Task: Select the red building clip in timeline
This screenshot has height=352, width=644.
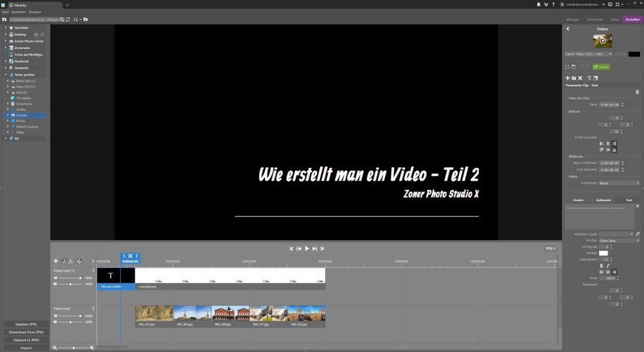Action: point(230,316)
